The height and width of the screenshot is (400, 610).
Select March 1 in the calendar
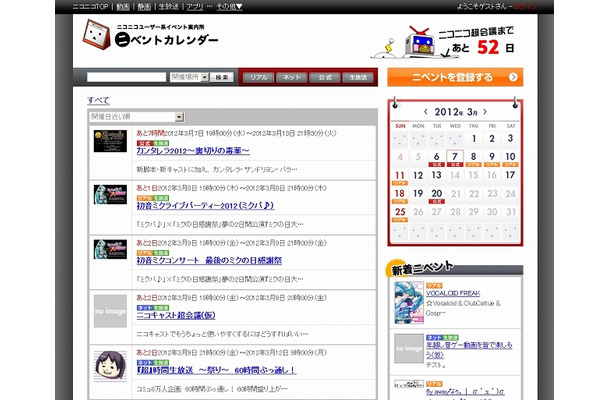tap(473, 139)
